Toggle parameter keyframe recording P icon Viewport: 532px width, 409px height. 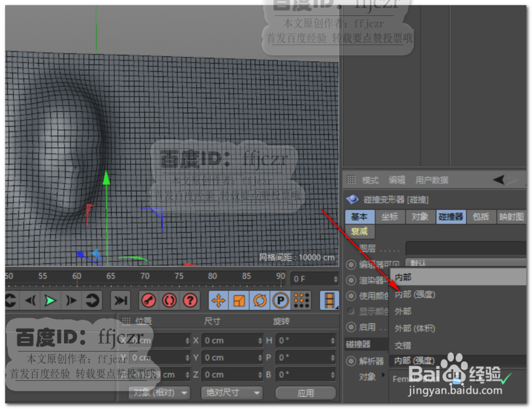(280, 301)
